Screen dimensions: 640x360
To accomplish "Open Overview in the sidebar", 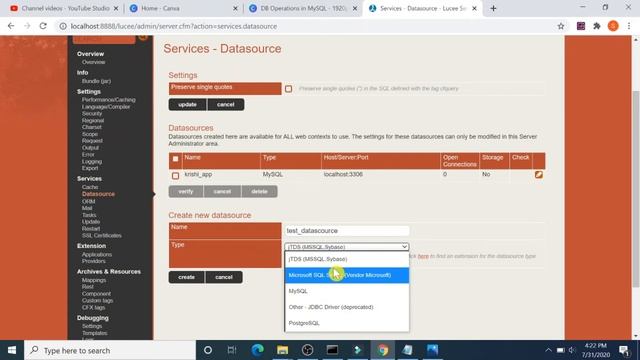I will (93, 62).
